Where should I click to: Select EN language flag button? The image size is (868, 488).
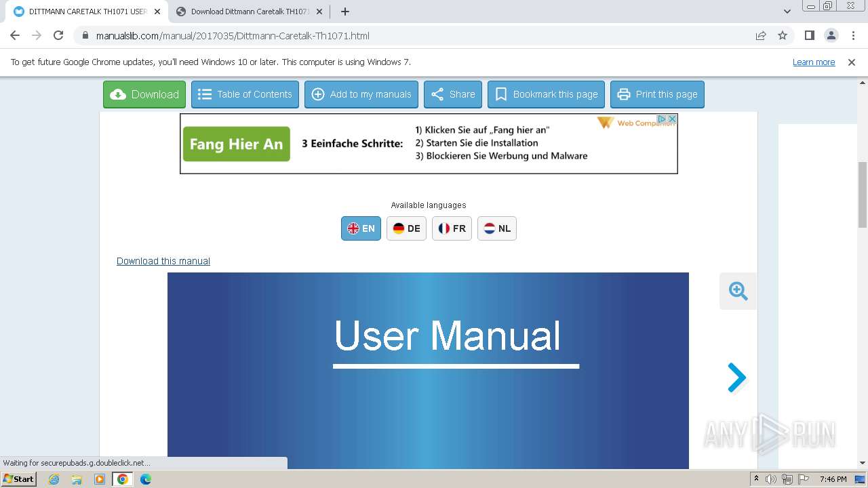(x=361, y=228)
